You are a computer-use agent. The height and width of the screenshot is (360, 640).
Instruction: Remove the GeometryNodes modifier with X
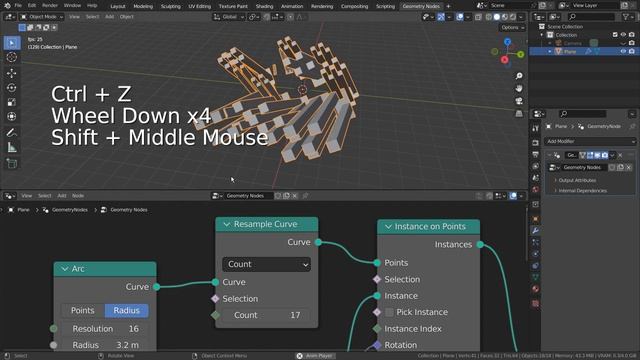click(x=620, y=155)
